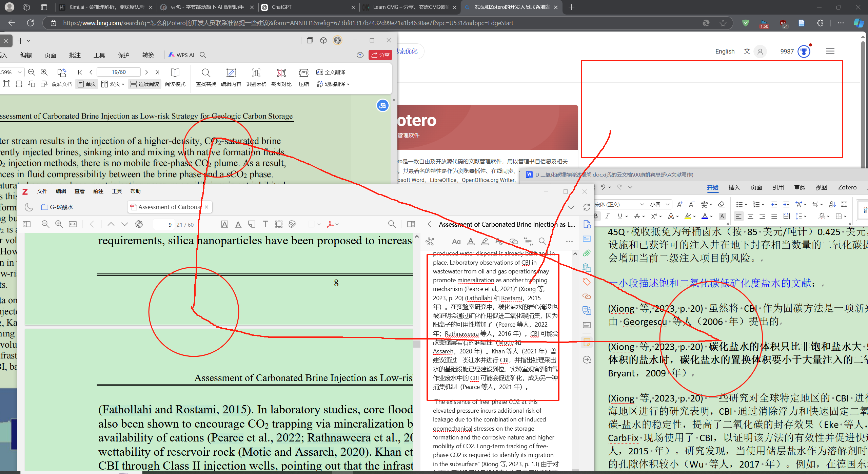Select the area selection annotation tool
The width and height of the screenshot is (868, 474).
(279, 224)
